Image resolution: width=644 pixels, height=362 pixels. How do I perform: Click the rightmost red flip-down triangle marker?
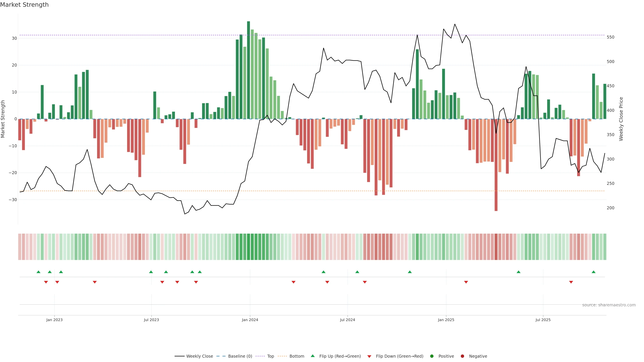(571, 282)
